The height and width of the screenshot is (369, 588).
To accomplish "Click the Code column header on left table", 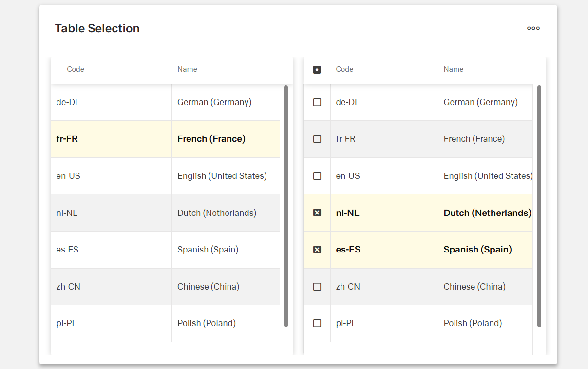I will click(x=76, y=69).
